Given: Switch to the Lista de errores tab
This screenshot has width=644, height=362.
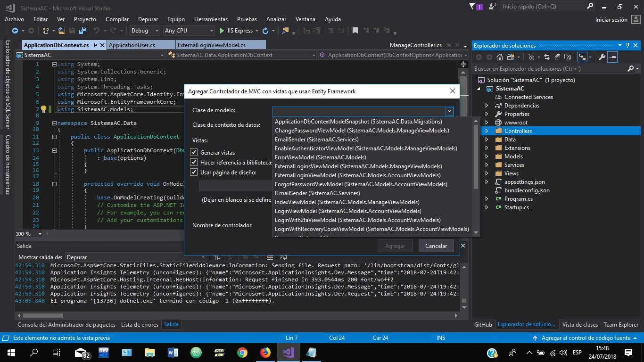Looking at the screenshot, I should pos(140,324).
